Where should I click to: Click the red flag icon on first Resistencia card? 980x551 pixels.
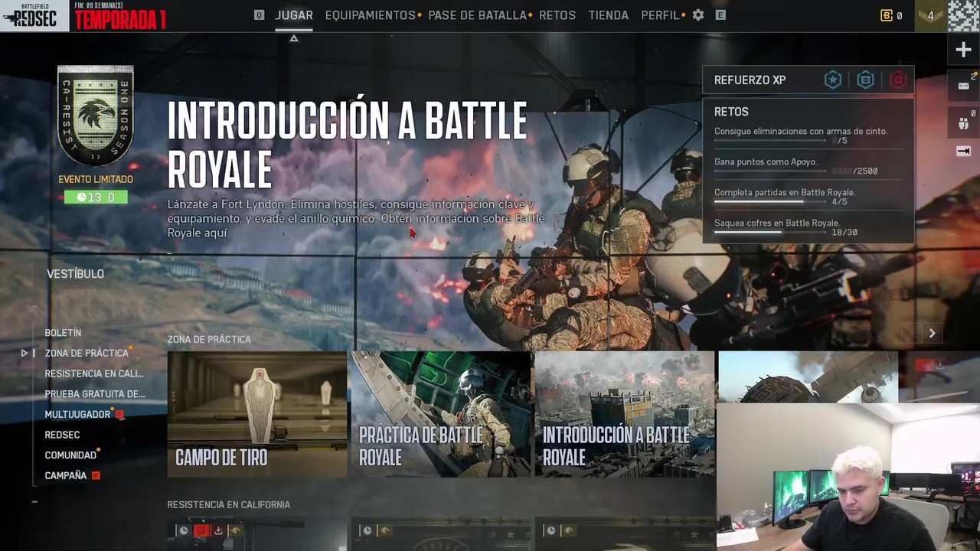click(x=201, y=530)
